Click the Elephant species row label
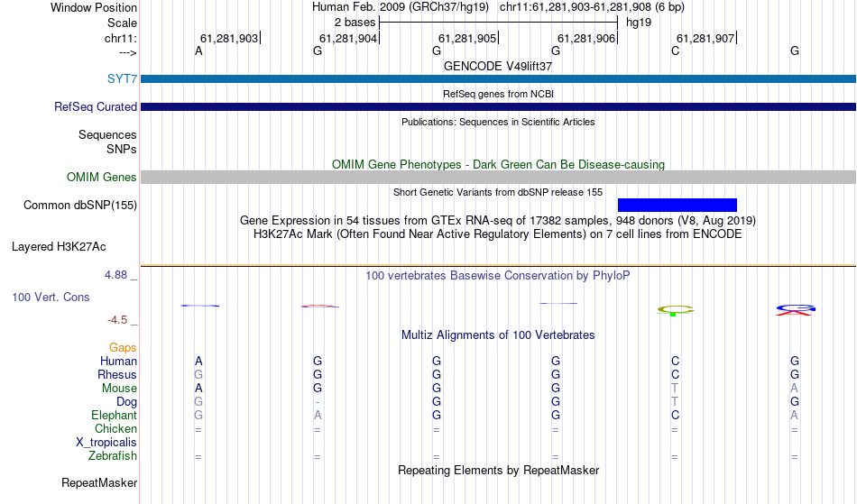Viewport: 857px width, 504px height. (114, 415)
